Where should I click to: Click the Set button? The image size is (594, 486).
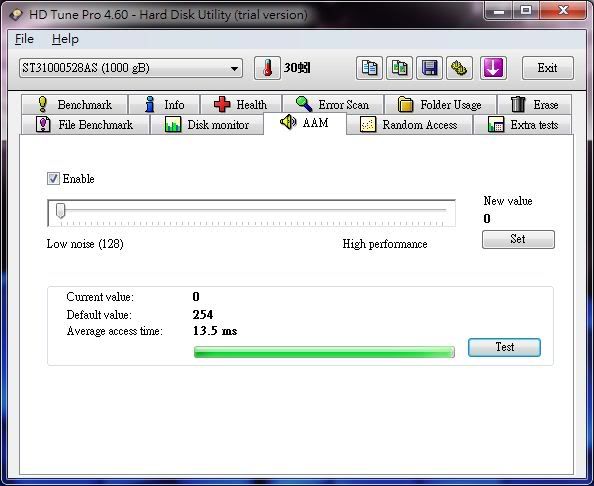tap(518, 239)
